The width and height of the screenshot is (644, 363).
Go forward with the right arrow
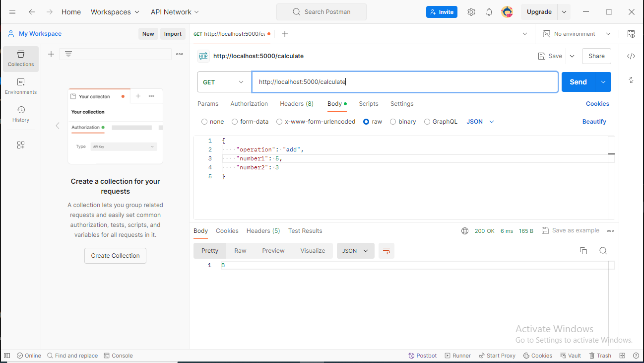(x=49, y=12)
